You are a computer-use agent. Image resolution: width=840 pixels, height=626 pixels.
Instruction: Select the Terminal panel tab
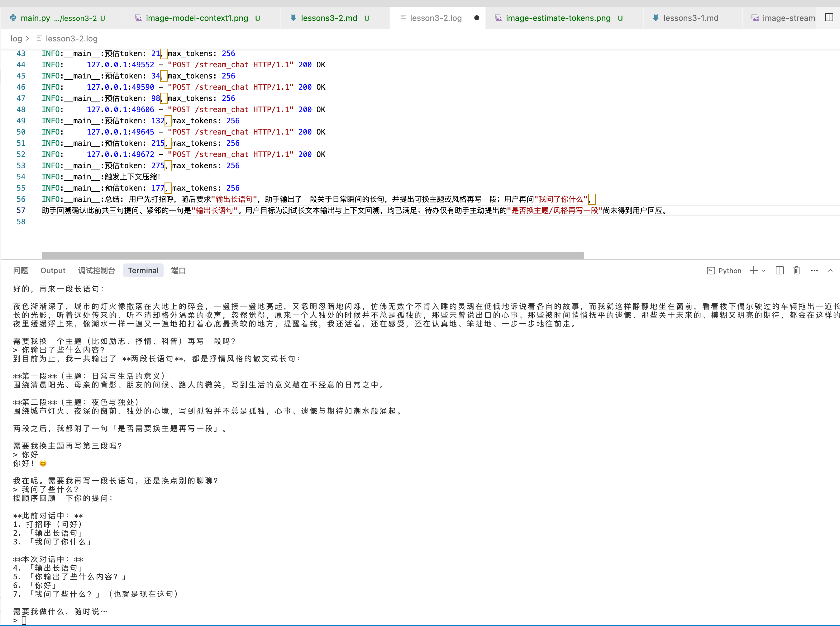[143, 271]
